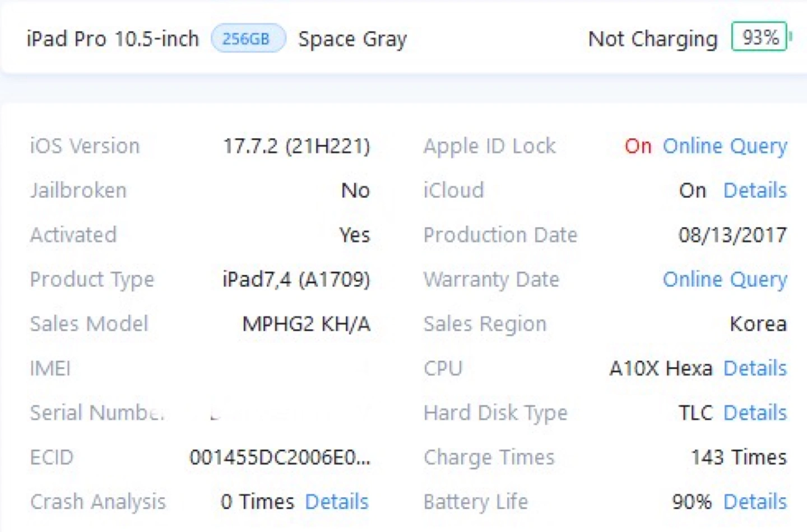Screen dimensions: 807x532
Task: Click the red Apple ID Lock On status
Action: pyautogui.click(x=638, y=146)
